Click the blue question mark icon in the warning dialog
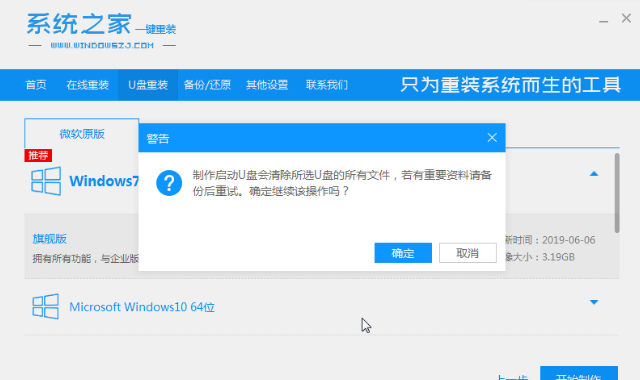The width and height of the screenshot is (640, 380). tap(169, 183)
